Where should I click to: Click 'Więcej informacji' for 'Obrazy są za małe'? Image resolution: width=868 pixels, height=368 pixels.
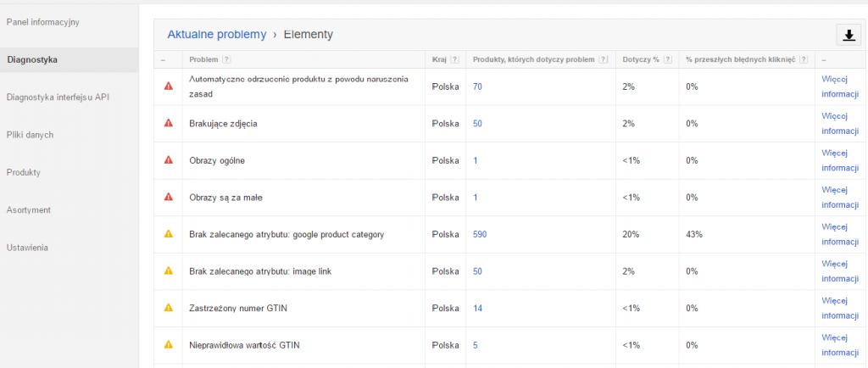point(840,198)
